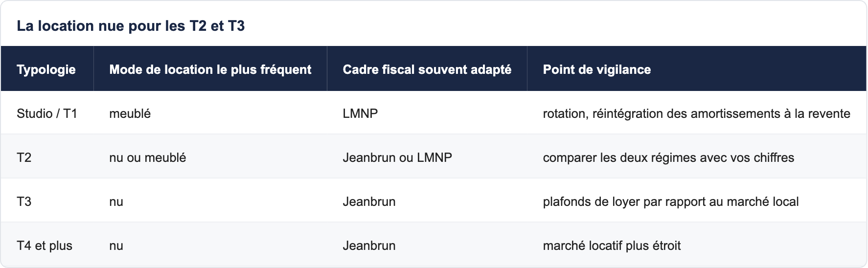Select the Point de vigilance column header
This screenshot has height=268, width=868.
coord(596,69)
